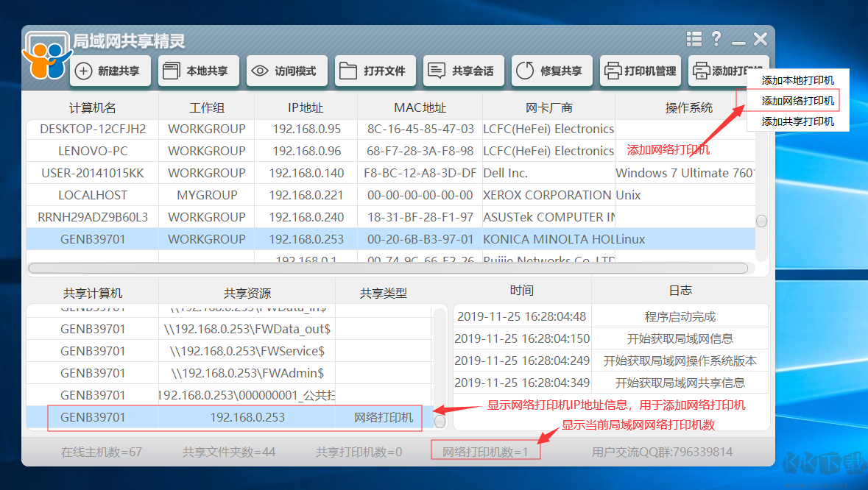Select computer USER-20141015KK row
Screen dimensions: 868x490
[x=391, y=173]
